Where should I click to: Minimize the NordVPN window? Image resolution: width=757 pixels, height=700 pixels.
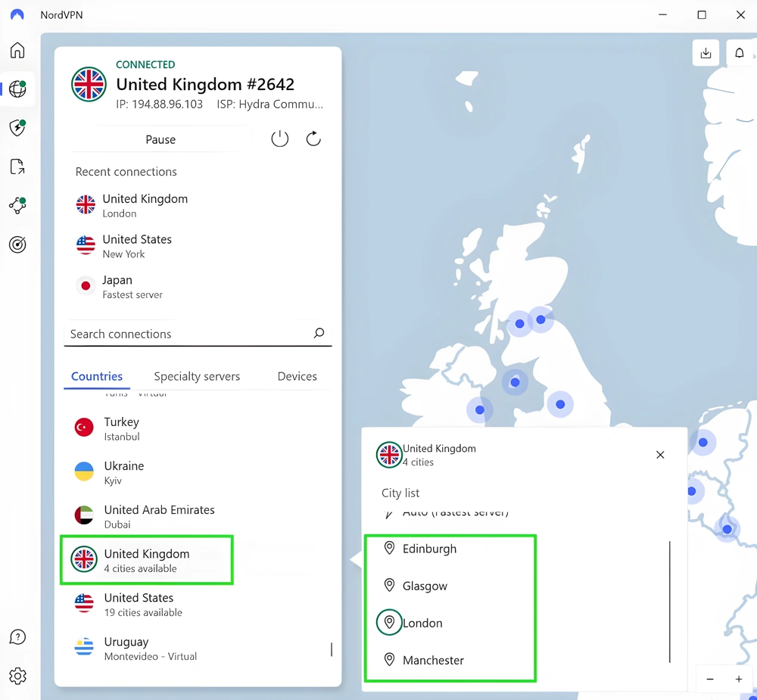(x=663, y=15)
